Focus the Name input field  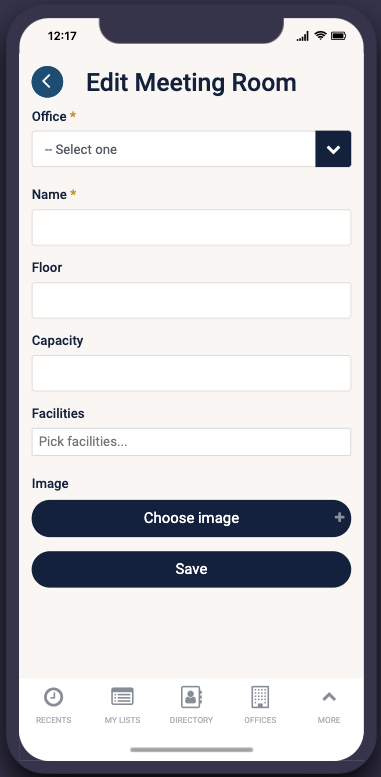tap(191, 227)
